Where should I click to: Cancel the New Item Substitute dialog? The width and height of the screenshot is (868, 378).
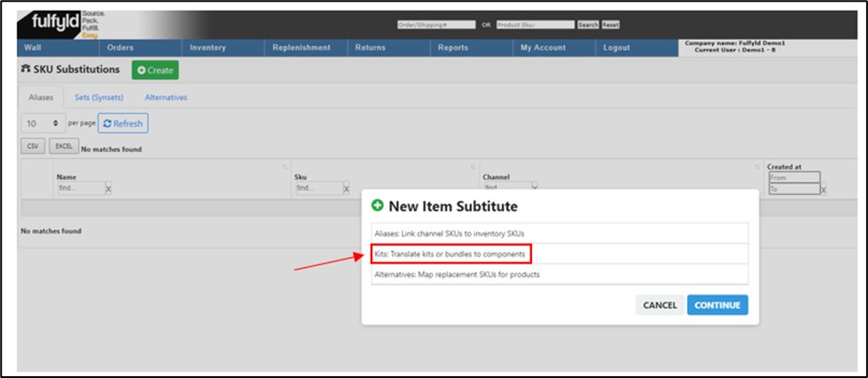point(659,305)
